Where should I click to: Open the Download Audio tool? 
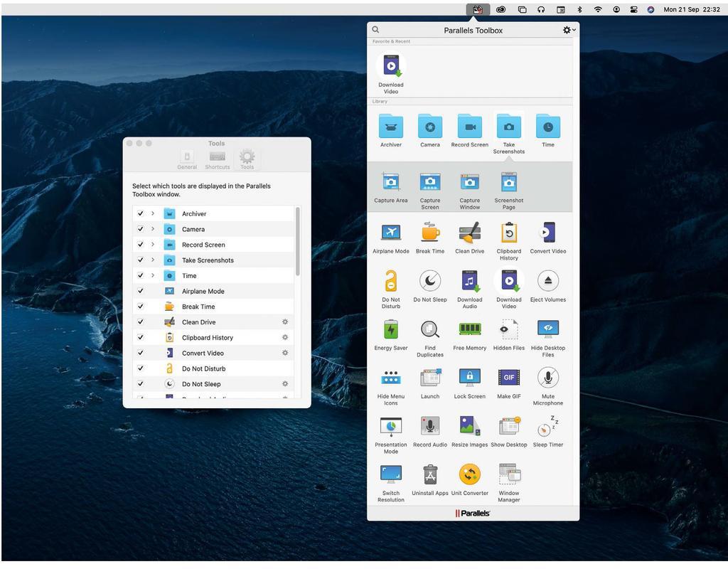point(469,281)
